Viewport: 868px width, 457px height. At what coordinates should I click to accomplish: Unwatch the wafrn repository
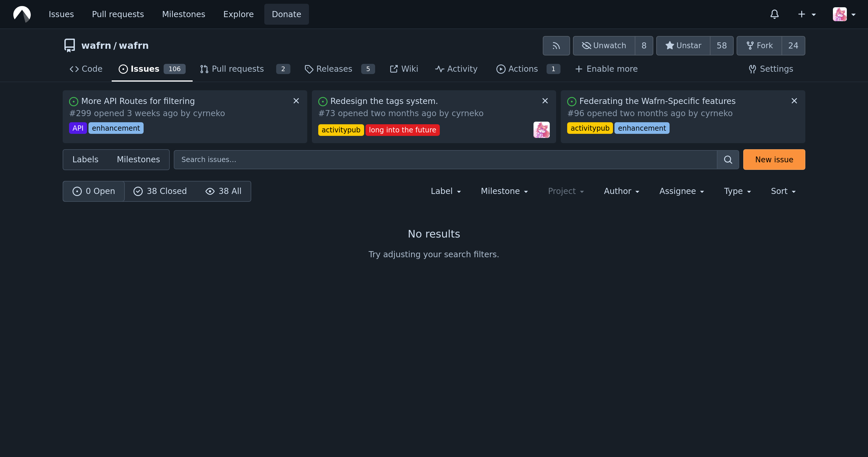604,46
